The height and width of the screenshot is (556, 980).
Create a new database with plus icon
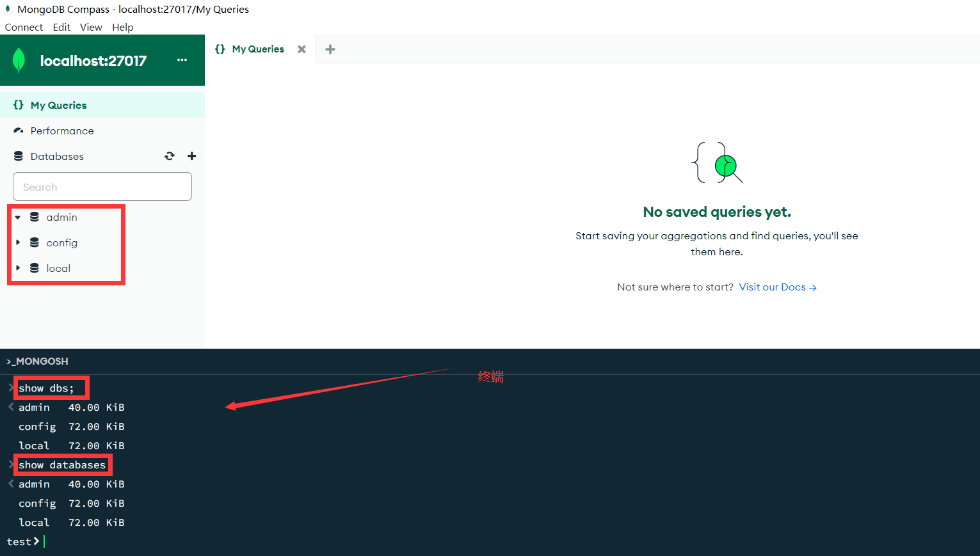click(x=192, y=156)
